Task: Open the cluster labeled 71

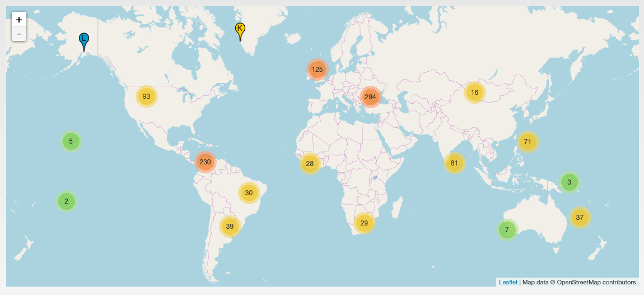Action: pyautogui.click(x=528, y=142)
